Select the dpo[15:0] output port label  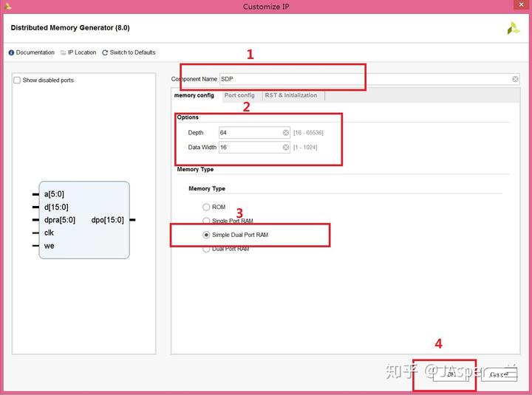tap(108, 220)
